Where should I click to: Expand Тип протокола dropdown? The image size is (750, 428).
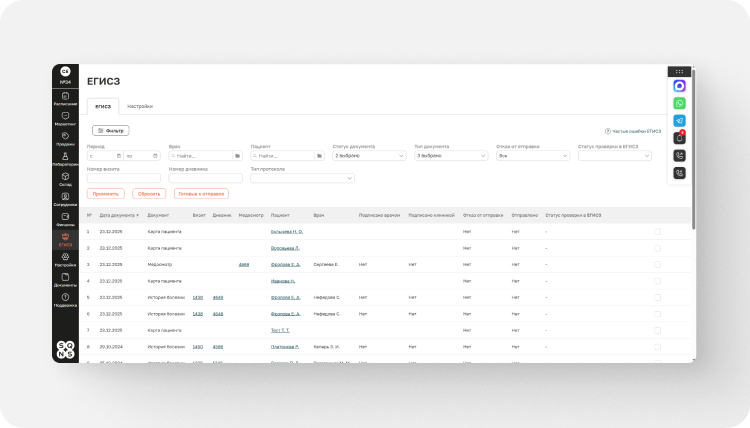pos(302,178)
